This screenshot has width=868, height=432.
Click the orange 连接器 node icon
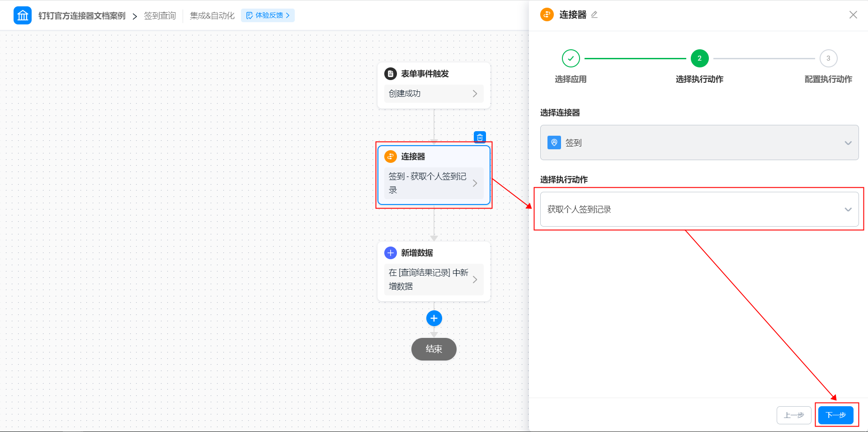pyautogui.click(x=391, y=157)
